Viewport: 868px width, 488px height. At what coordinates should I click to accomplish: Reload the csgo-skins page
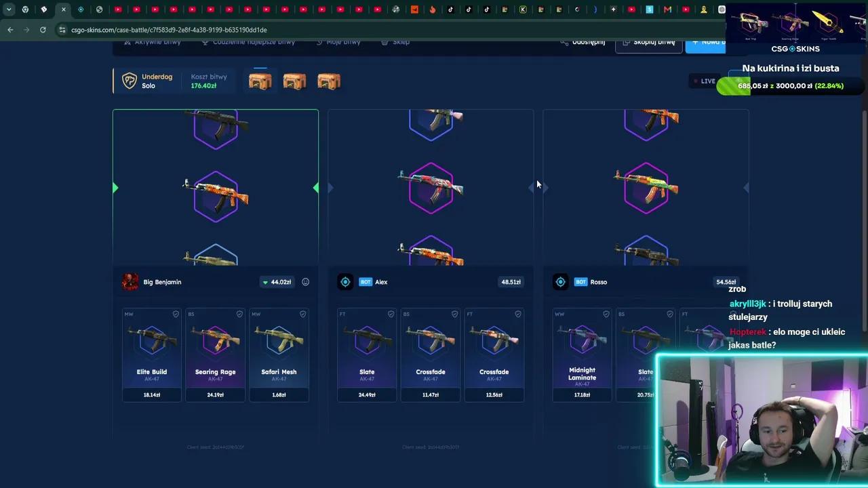[43, 30]
